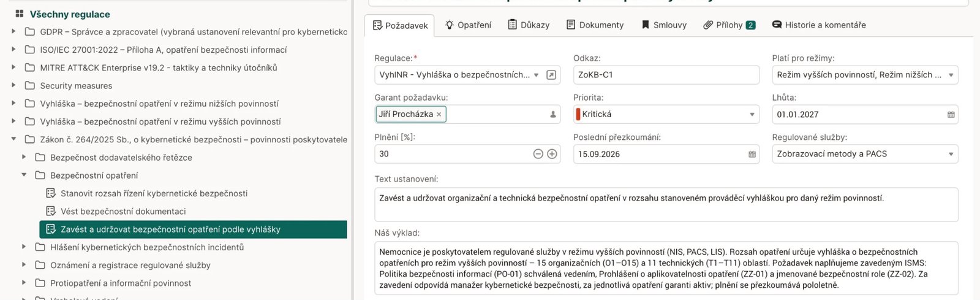Expand Protiopatření a informační povinnost folder

pos(24,283)
